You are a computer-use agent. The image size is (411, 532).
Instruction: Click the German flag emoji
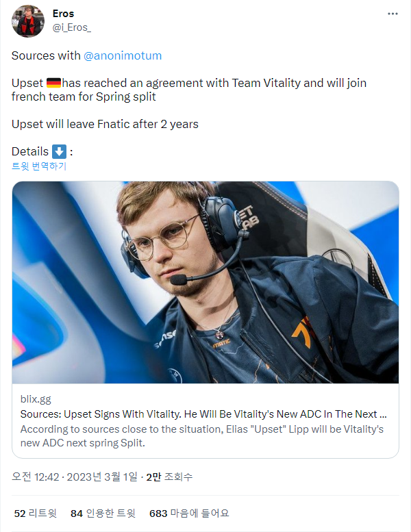pos(53,83)
